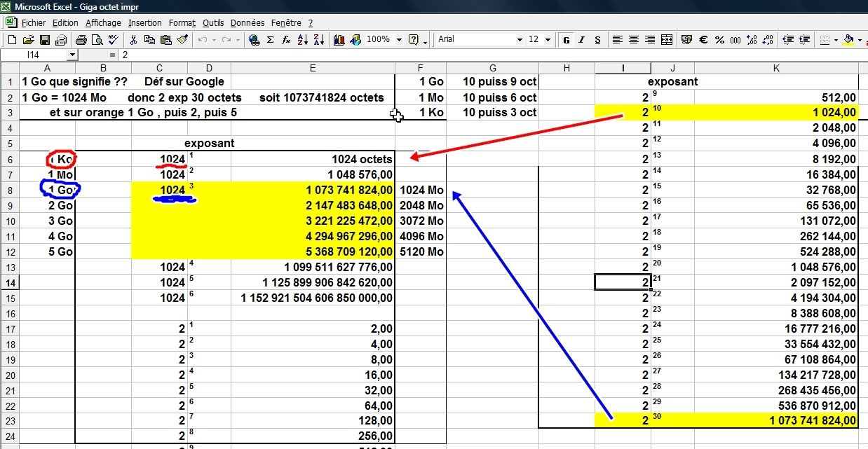Sort descending with Z-A icon
The width and height of the screenshot is (868, 449).
[318, 40]
